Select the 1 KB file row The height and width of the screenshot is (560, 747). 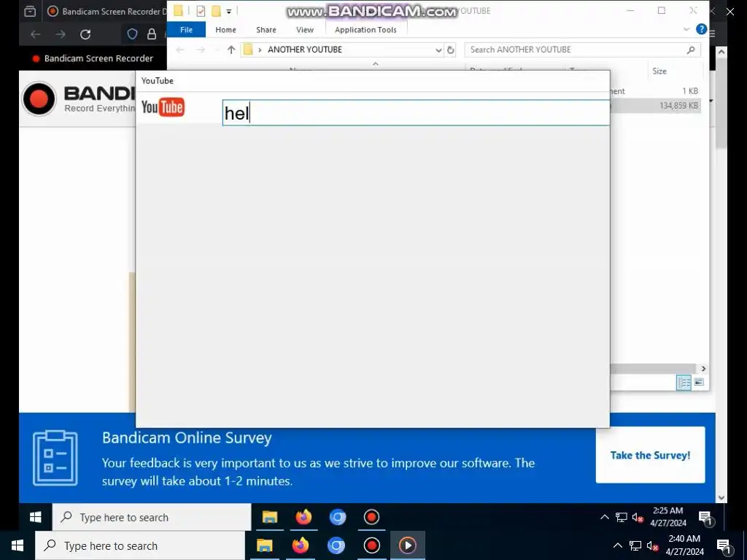[x=655, y=91]
